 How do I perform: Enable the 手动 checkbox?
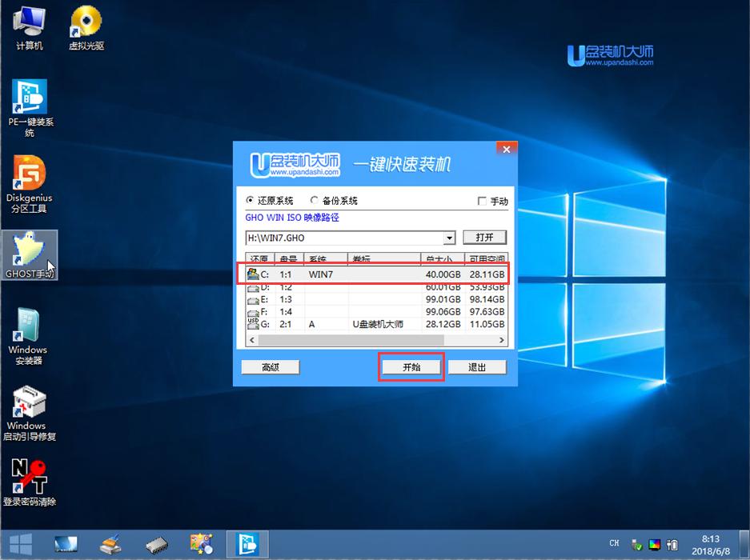(483, 200)
